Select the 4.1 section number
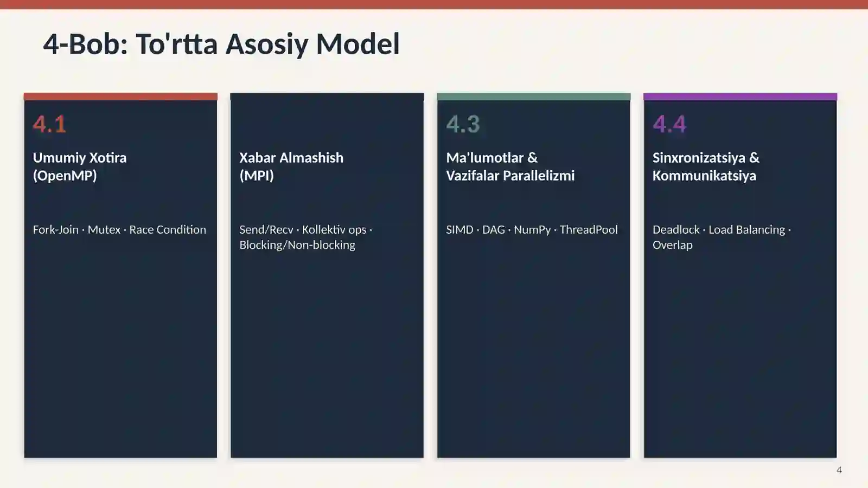 point(49,124)
